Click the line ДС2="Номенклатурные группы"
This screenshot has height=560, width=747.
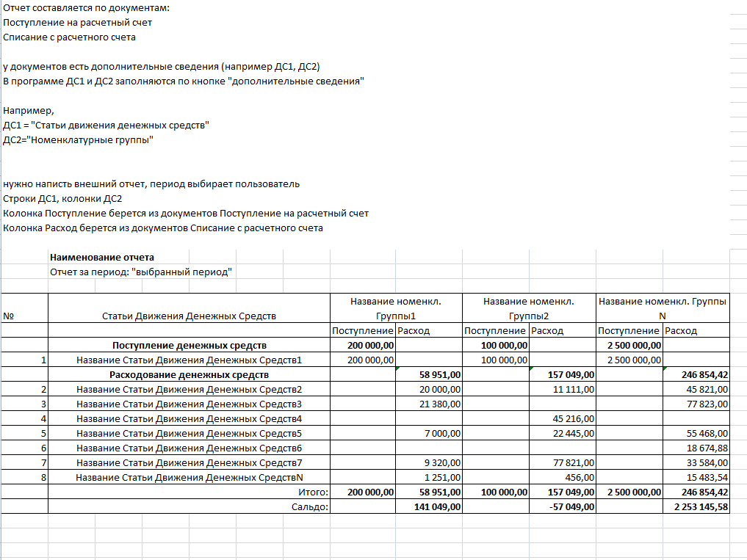coord(79,139)
